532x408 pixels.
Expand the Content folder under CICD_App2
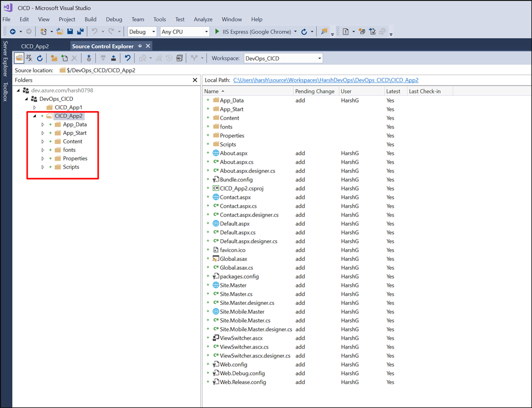[41, 141]
